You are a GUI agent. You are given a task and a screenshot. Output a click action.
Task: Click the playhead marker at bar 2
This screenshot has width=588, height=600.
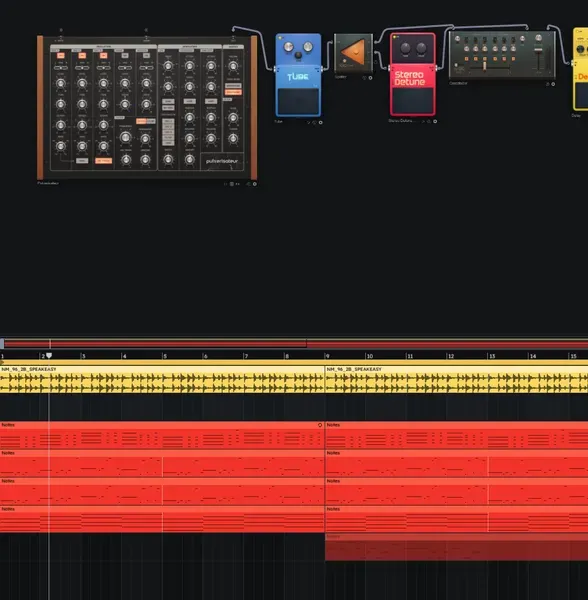[x=49, y=356]
